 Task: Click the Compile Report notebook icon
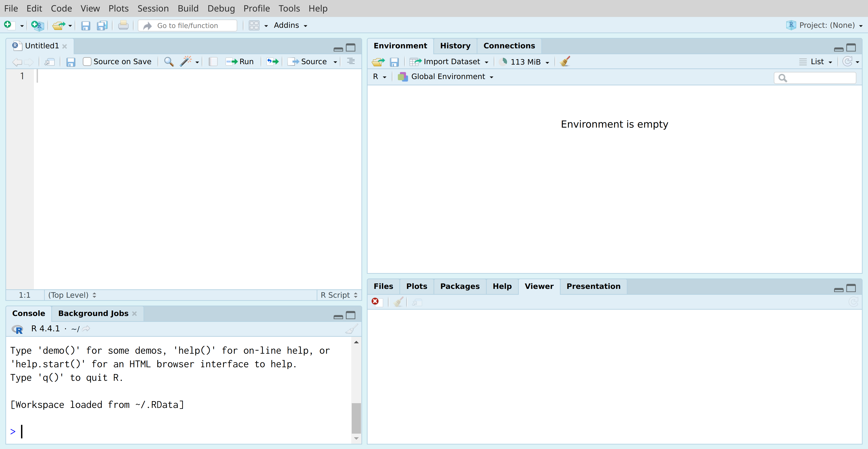coord(213,62)
